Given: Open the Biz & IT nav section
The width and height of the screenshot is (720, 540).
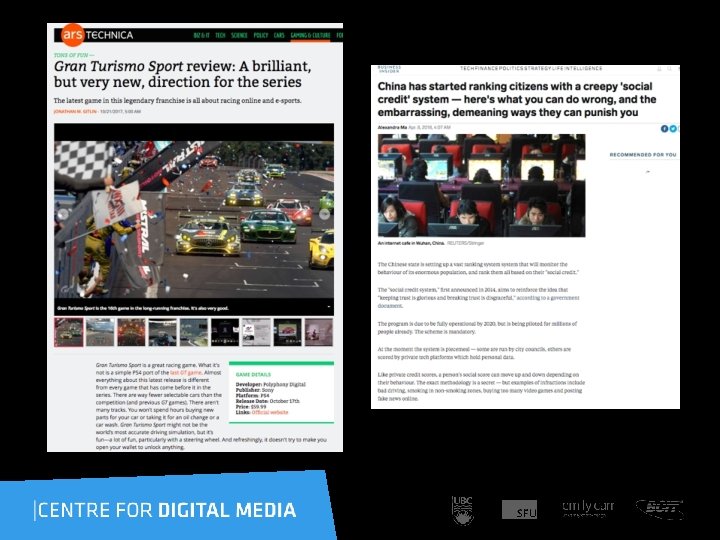Looking at the screenshot, I should (x=201, y=35).
